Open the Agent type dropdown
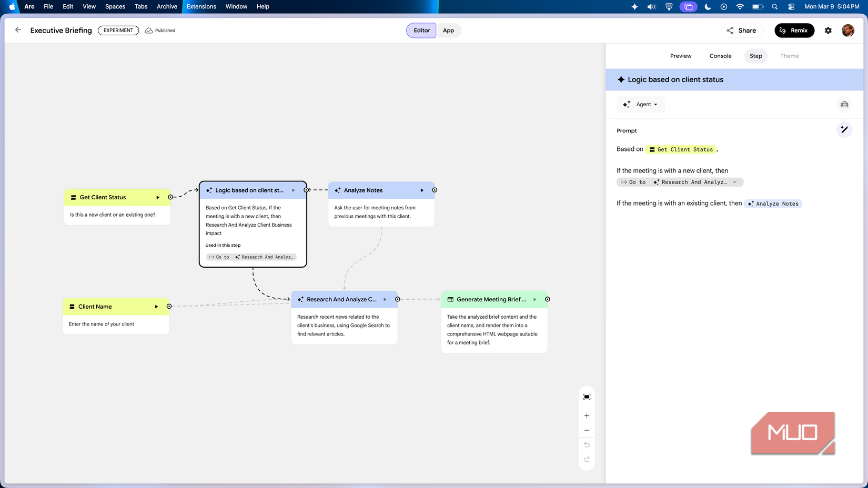 click(641, 104)
